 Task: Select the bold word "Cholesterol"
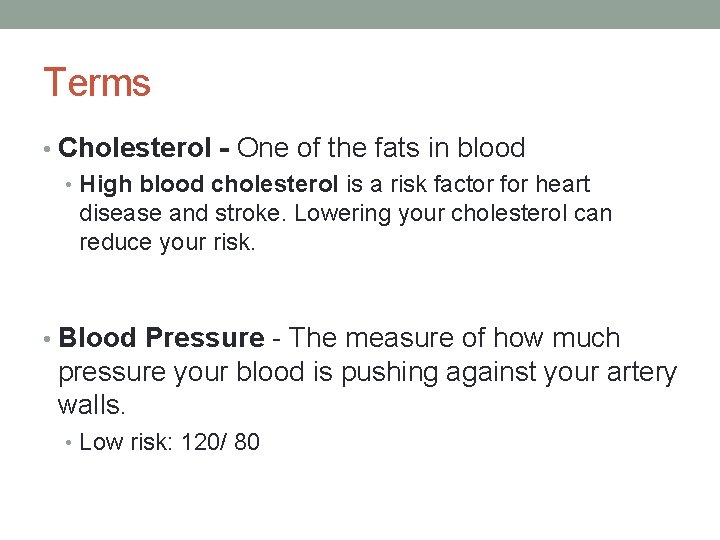coord(134,149)
